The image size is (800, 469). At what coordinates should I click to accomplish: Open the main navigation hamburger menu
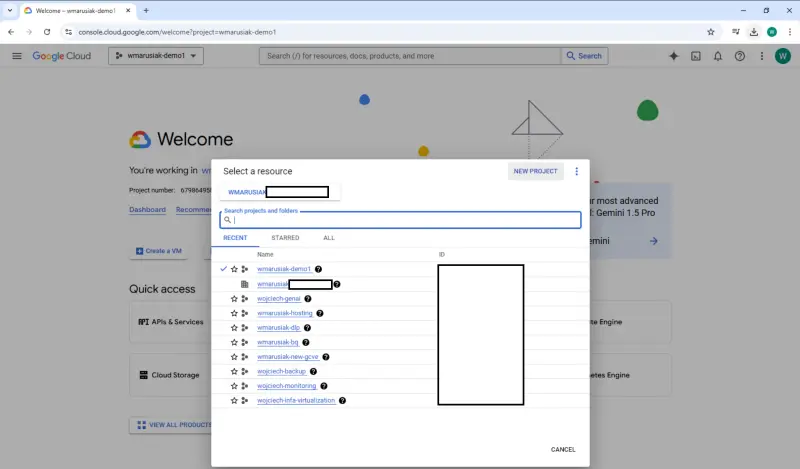17,56
